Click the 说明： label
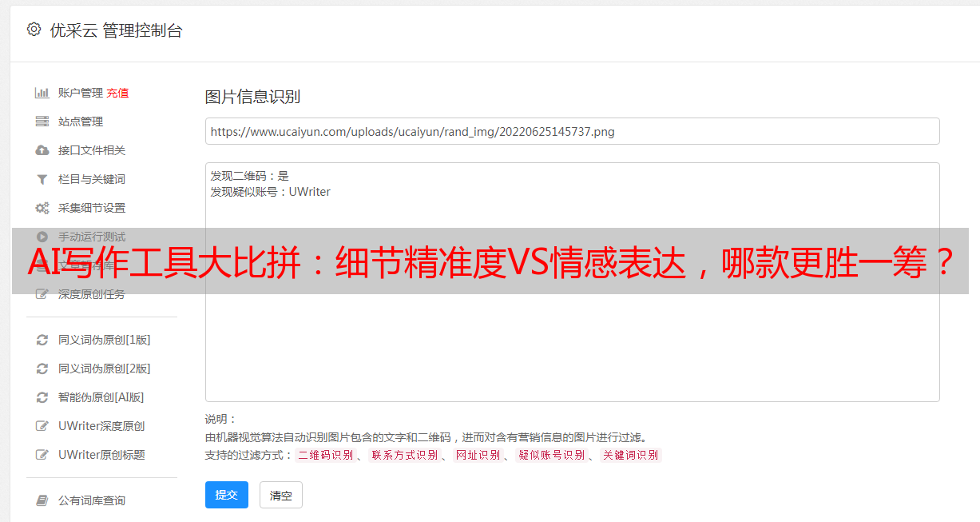The image size is (980, 522). [x=221, y=419]
